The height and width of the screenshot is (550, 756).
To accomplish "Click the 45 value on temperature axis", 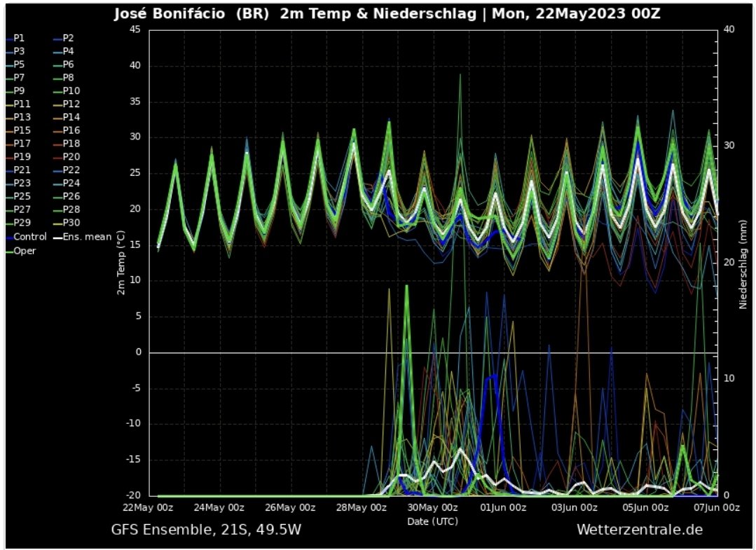I will pos(135,29).
